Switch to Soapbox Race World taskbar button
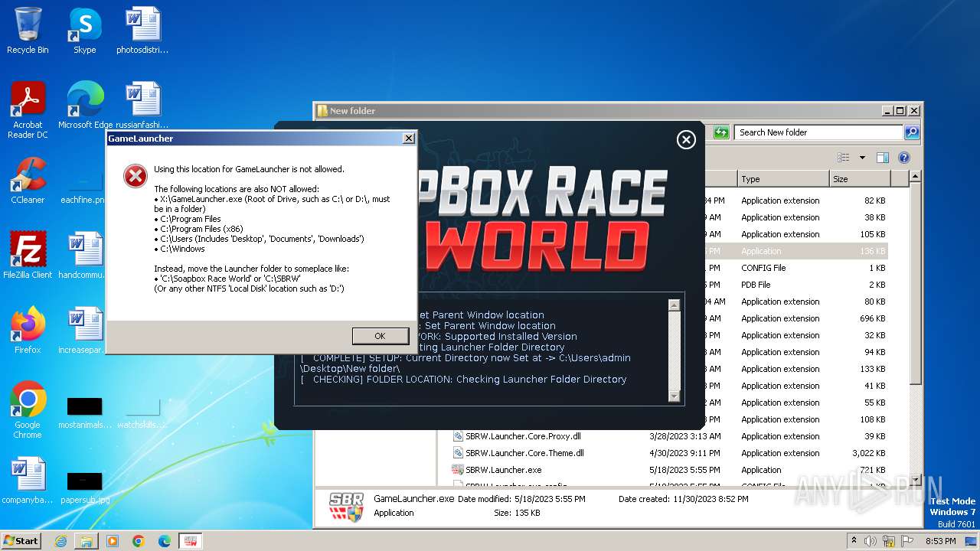 click(191, 541)
